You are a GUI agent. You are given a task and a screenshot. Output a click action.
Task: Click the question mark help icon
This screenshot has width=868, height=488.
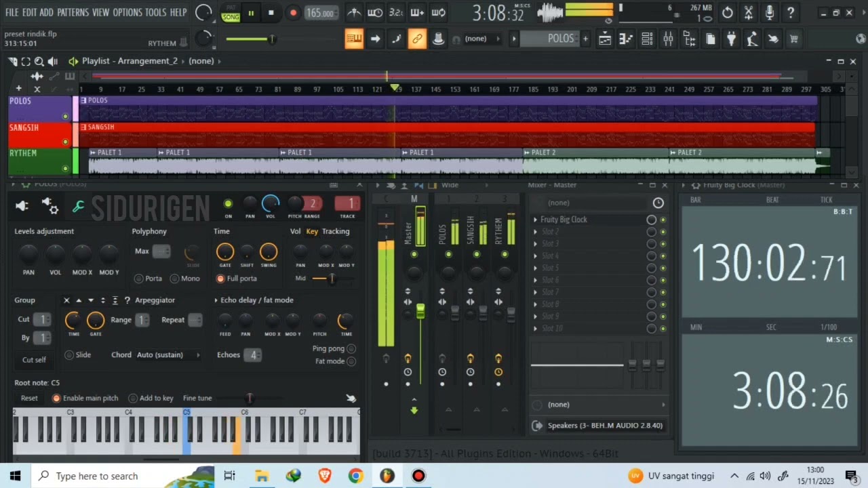point(791,12)
